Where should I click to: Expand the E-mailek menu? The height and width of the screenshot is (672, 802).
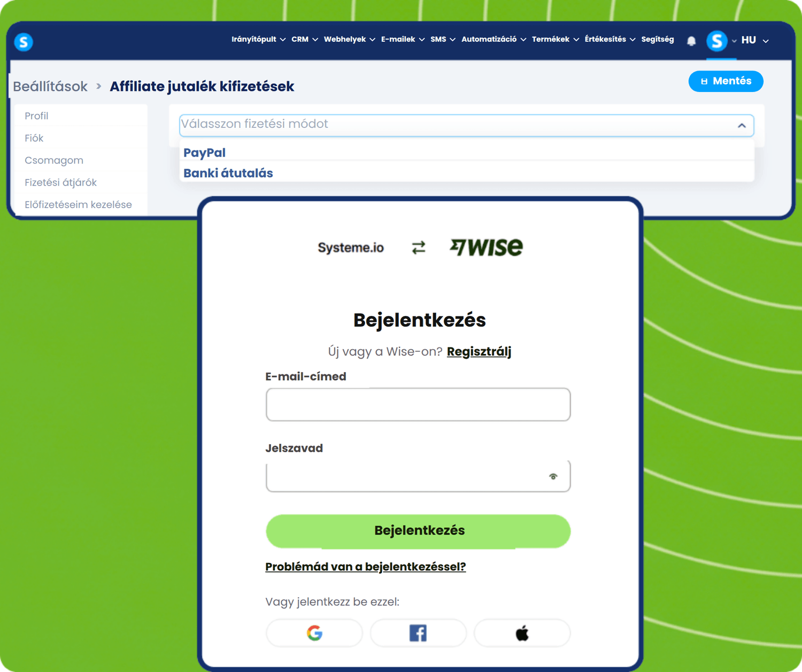click(x=403, y=40)
